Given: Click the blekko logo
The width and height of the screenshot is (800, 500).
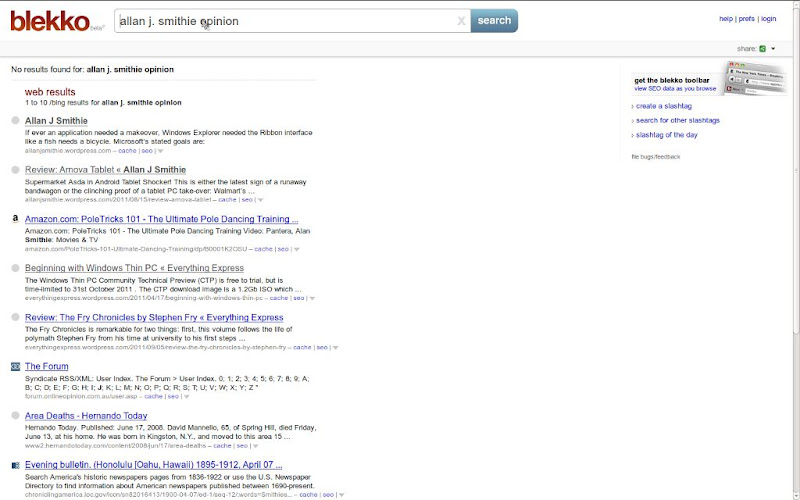Looking at the screenshot, I should (50, 21).
